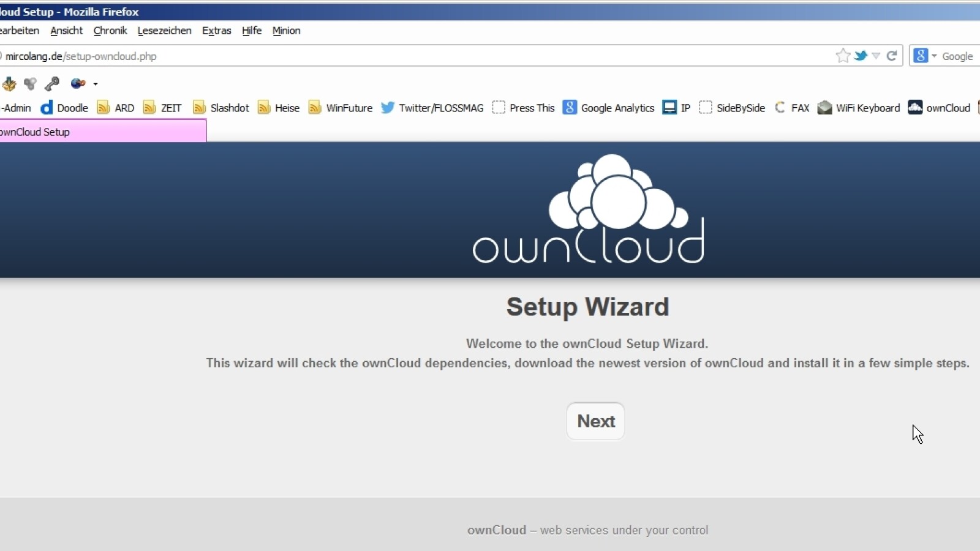Screen dimensions: 980x551
Task: Click inside the address bar
Action: (x=367, y=56)
